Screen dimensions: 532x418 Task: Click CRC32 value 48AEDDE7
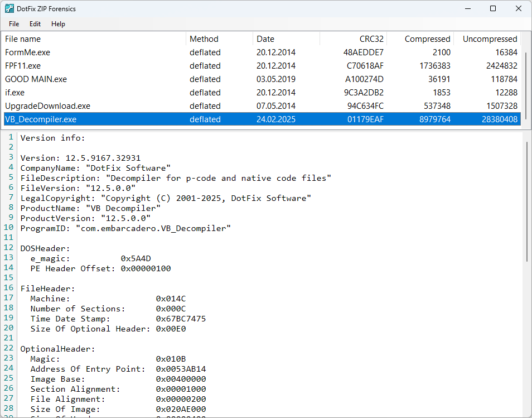pyautogui.click(x=364, y=52)
